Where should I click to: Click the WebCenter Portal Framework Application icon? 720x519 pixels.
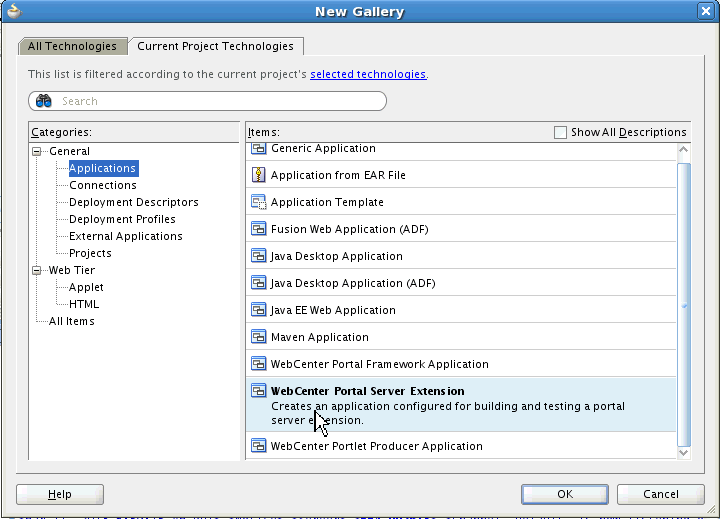259,364
